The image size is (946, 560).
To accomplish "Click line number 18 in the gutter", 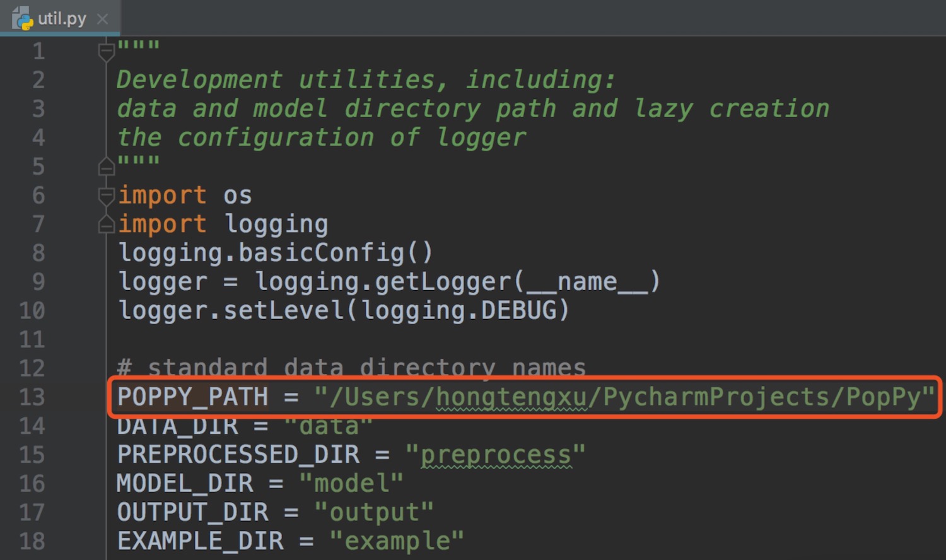I will (x=32, y=542).
